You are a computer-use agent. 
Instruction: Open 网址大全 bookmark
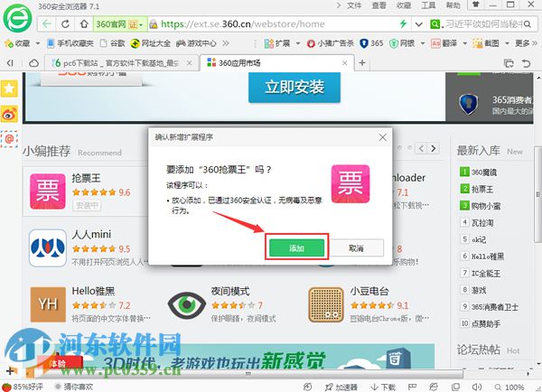pos(151,43)
